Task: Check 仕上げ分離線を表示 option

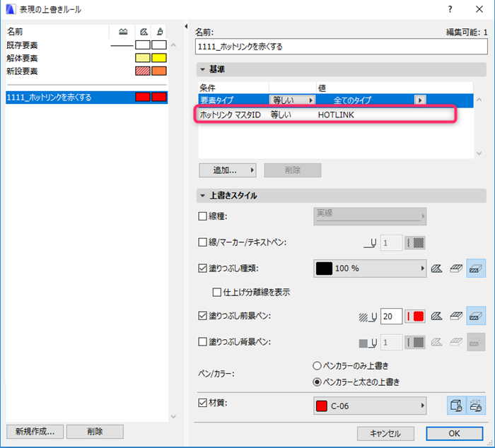Action: click(x=217, y=292)
